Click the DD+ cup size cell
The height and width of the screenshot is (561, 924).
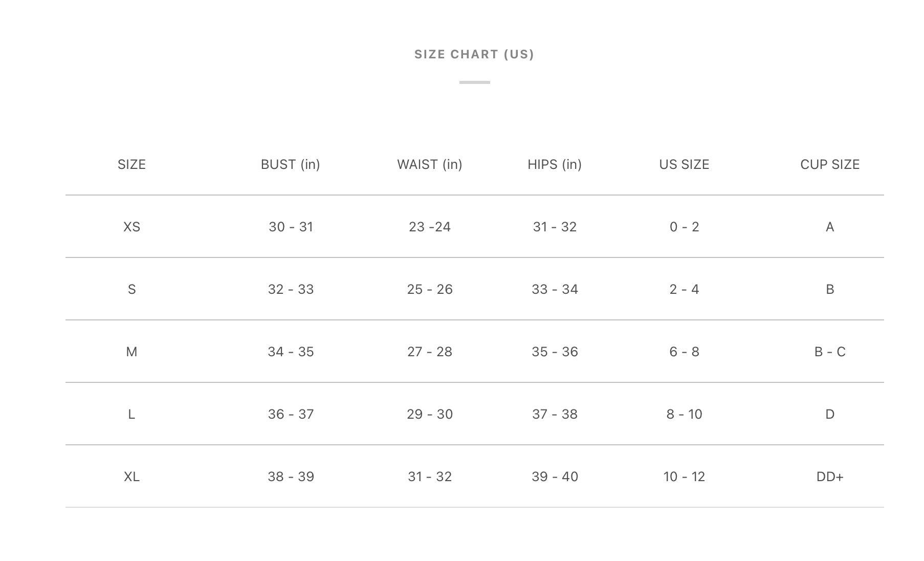click(x=829, y=477)
